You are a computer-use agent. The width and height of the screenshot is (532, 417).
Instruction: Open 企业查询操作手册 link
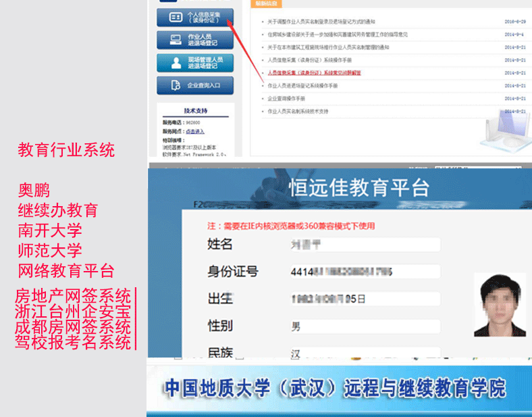pyautogui.click(x=286, y=99)
